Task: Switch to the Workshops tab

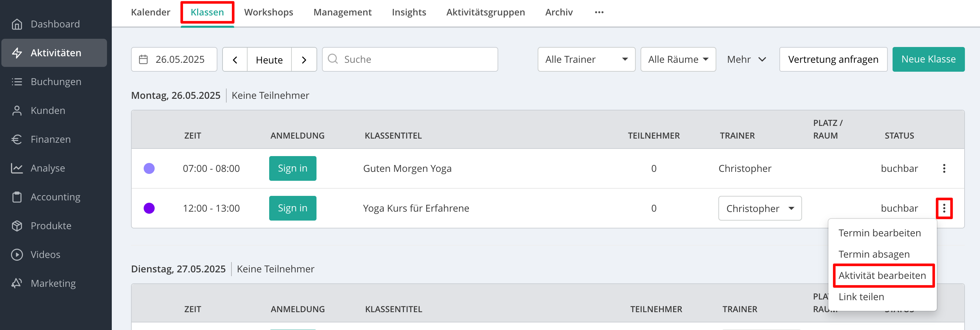Action: point(268,12)
